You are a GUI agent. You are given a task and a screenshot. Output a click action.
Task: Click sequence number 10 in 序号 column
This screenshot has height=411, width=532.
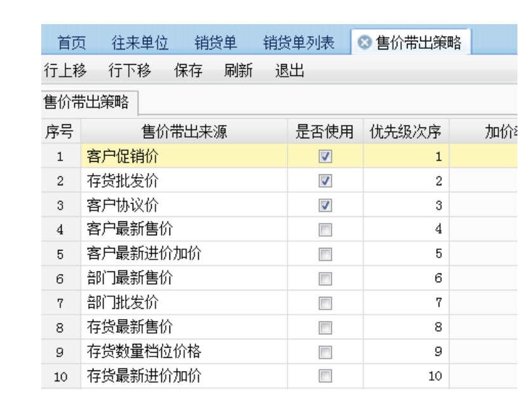(60, 376)
